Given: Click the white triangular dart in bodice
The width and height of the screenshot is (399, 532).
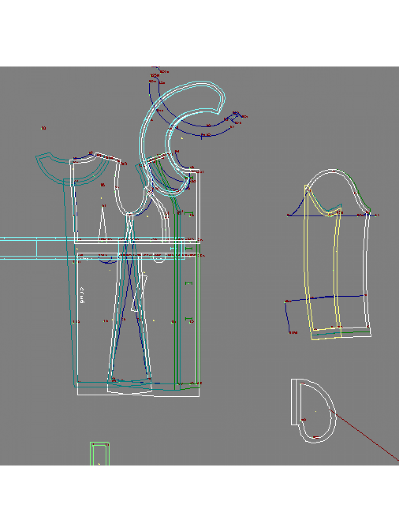Looking at the screenshot, I should click(103, 223).
